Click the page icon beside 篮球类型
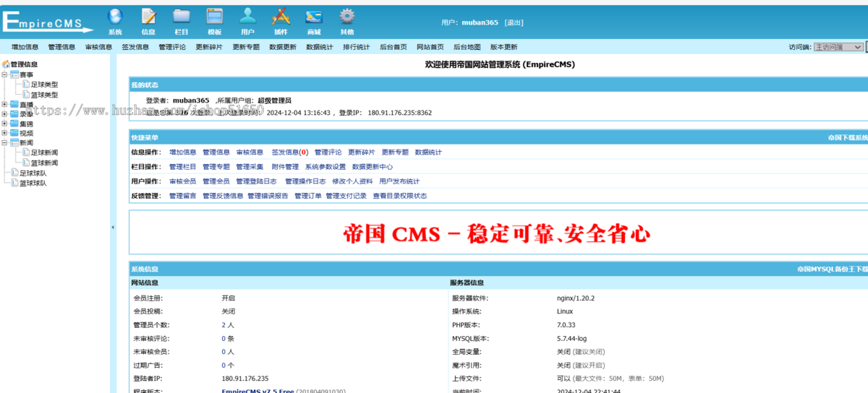 pyautogui.click(x=25, y=95)
